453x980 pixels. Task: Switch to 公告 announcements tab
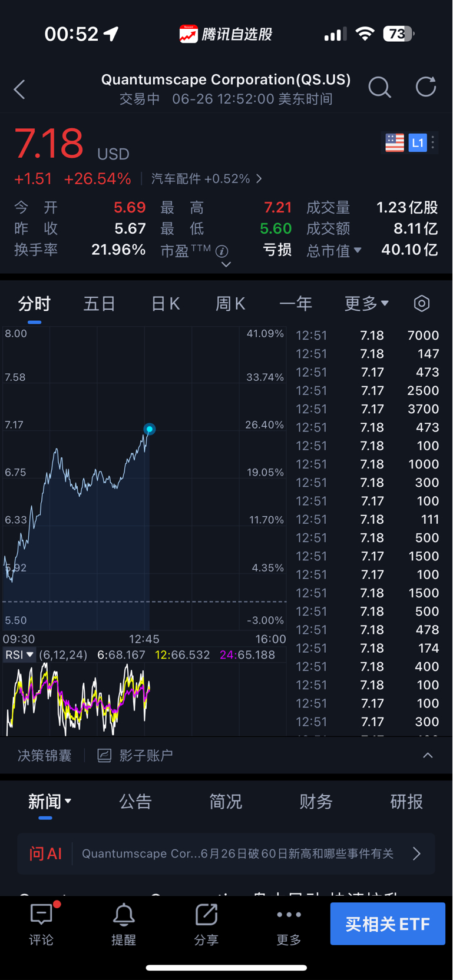pos(135,802)
